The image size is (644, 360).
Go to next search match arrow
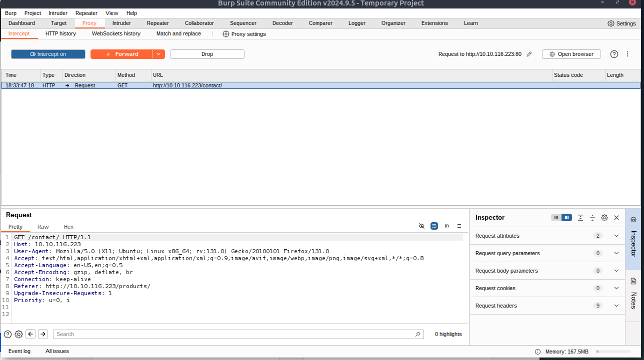43,334
